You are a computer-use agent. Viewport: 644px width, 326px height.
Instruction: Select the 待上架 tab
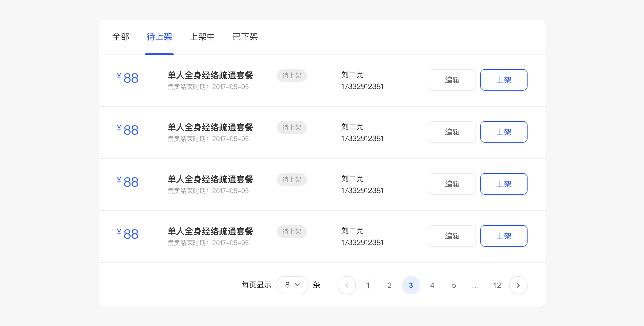point(159,37)
